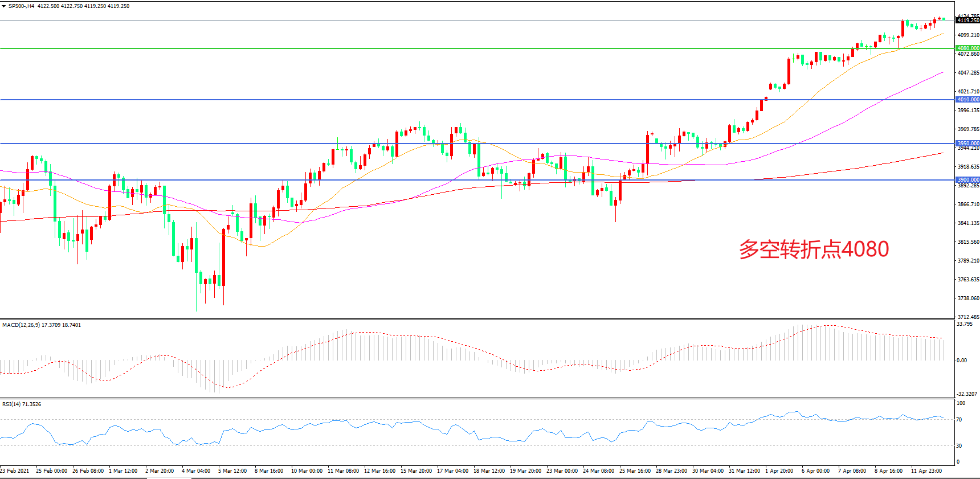Viewport: 980px width, 479px height.
Task: Select the green 4080.000 price level tag
Action: 967,48
